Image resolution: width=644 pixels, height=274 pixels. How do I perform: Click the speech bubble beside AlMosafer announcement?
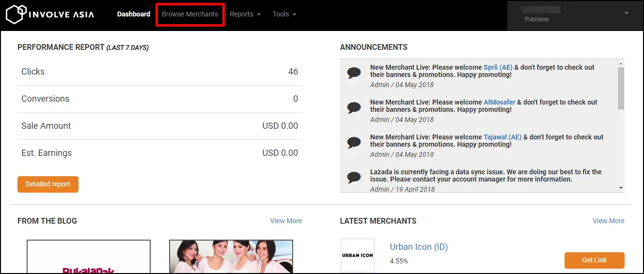[354, 108]
